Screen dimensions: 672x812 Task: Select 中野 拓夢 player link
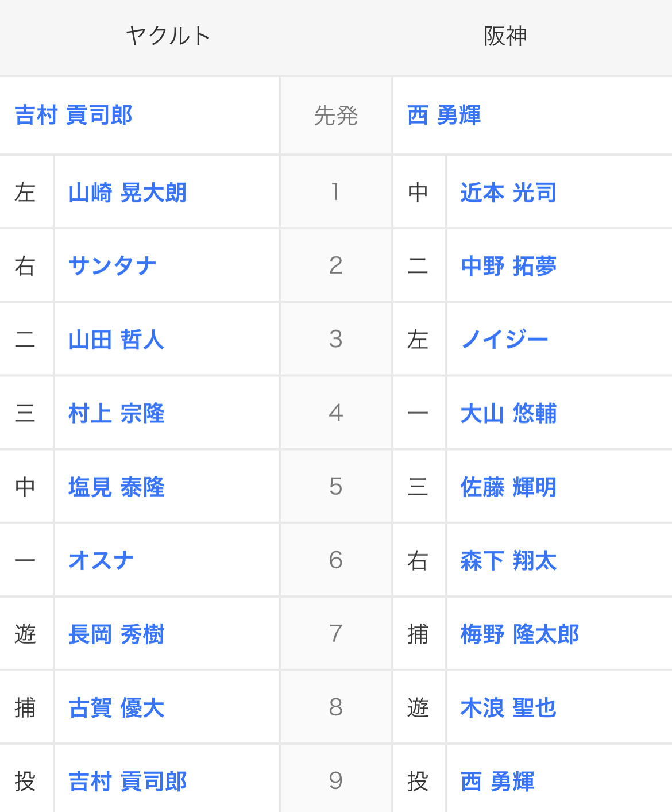(509, 266)
